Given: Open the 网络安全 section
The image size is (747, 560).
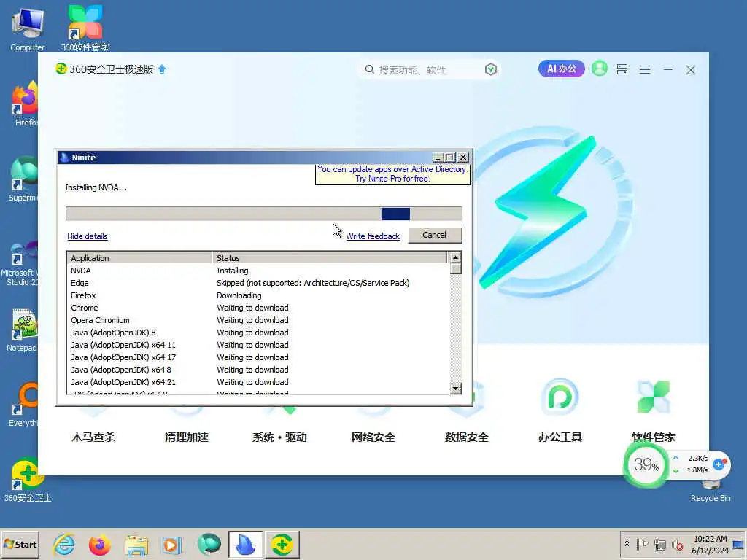Looking at the screenshot, I should tap(373, 437).
